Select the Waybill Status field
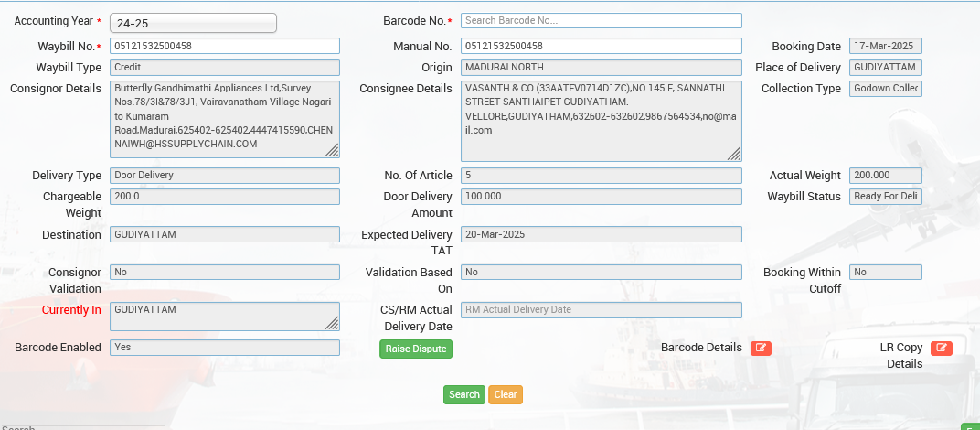Screen dimensions: 980x430 885,196
